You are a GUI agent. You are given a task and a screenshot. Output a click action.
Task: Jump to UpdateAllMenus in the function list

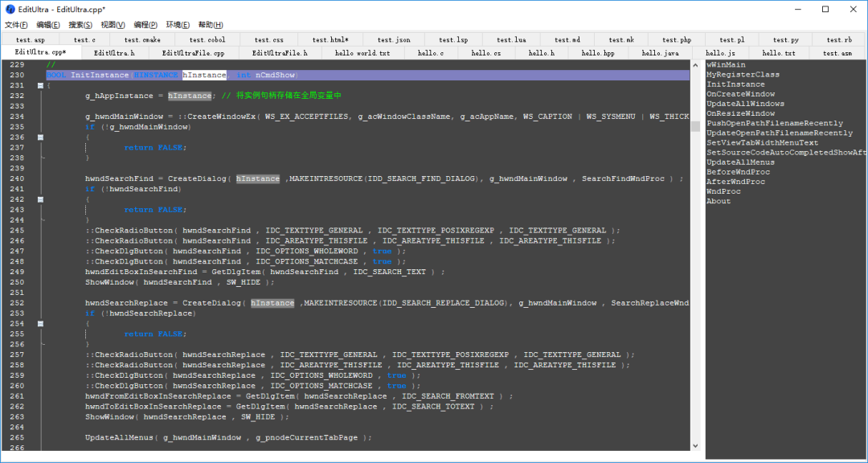coord(741,162)
